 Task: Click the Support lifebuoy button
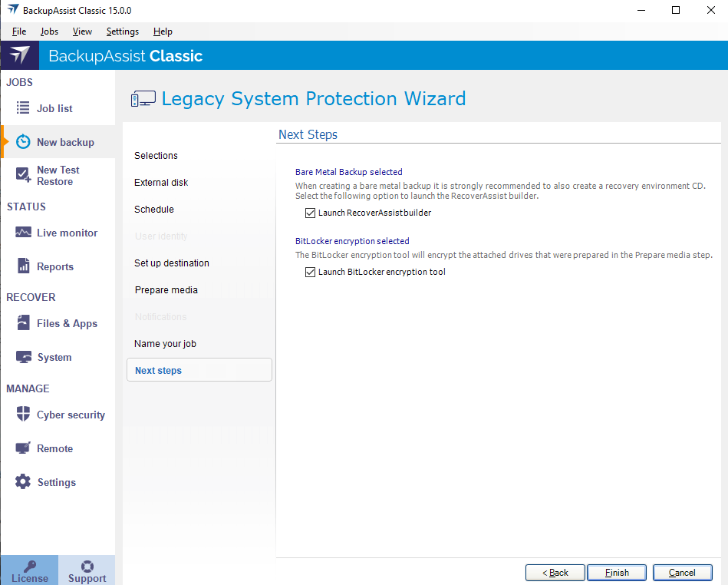(87, 571)
